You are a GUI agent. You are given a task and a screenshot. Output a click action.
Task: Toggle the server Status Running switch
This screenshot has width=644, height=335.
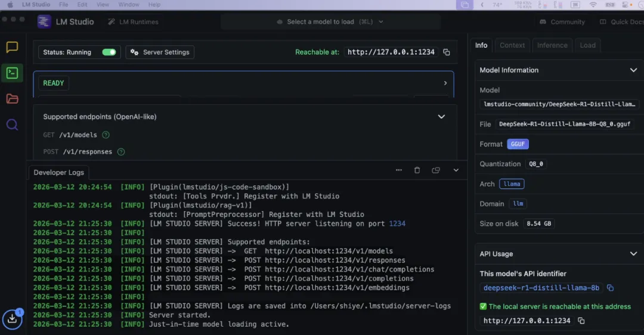pyautogui.click(x=109, y=52)
